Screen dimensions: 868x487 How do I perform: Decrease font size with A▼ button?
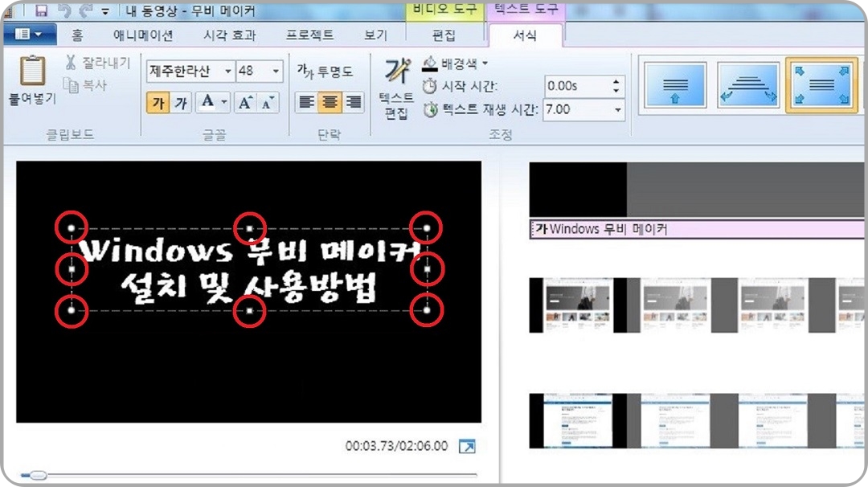tap(268, 102)
